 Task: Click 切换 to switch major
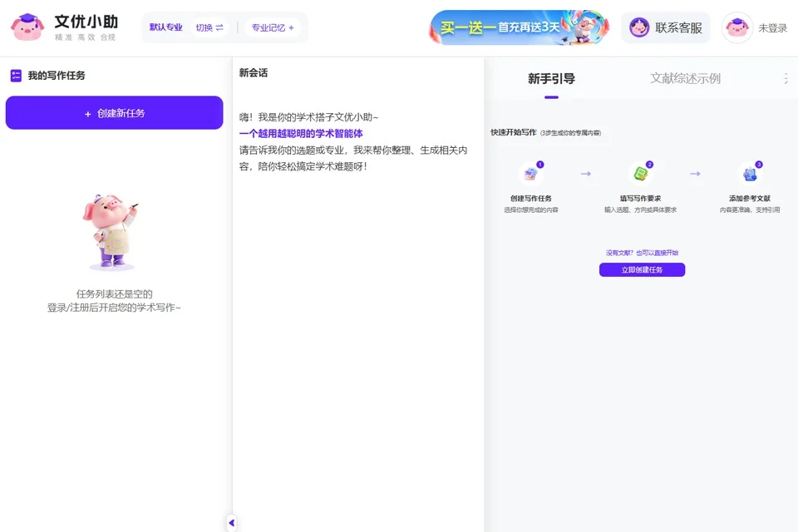click(x=209, y=27)
